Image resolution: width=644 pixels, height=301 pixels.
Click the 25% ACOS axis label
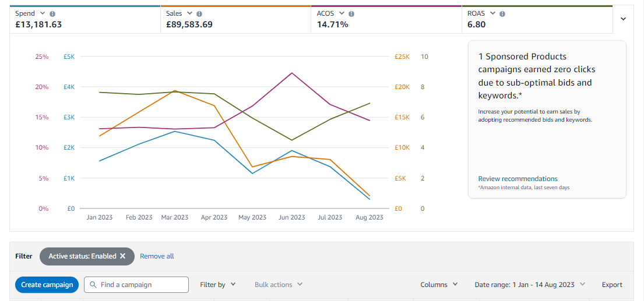(42, 56)
